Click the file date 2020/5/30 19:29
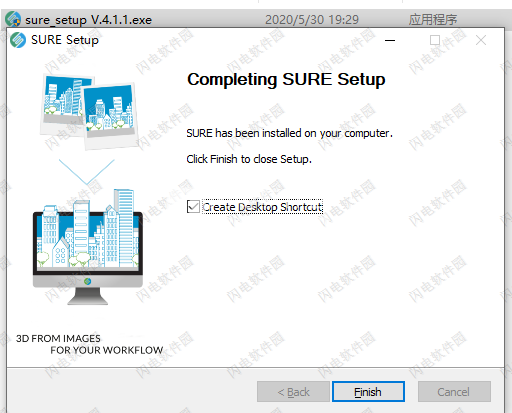Image resolution: width=512 pixels, height=413 pixels. [x=312, y=20]
